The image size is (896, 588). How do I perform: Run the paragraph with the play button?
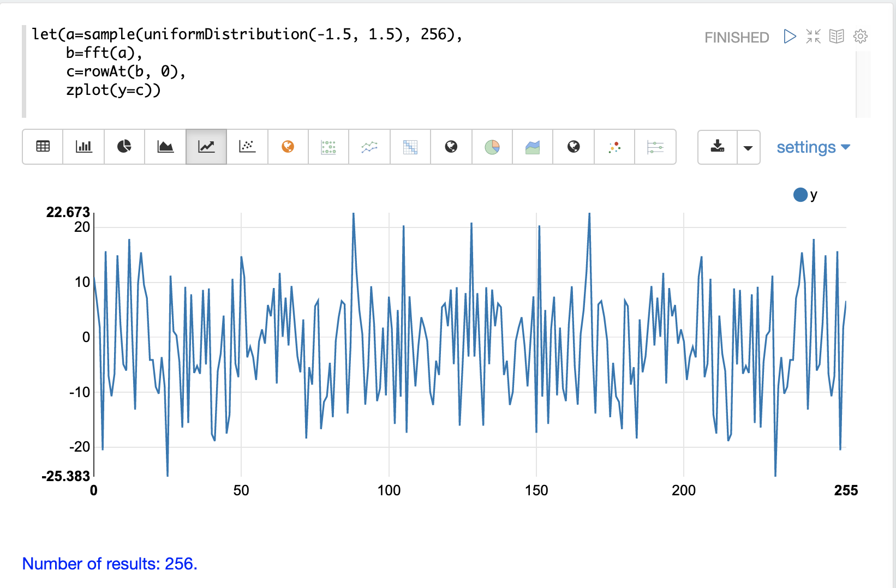coord(790,37)
